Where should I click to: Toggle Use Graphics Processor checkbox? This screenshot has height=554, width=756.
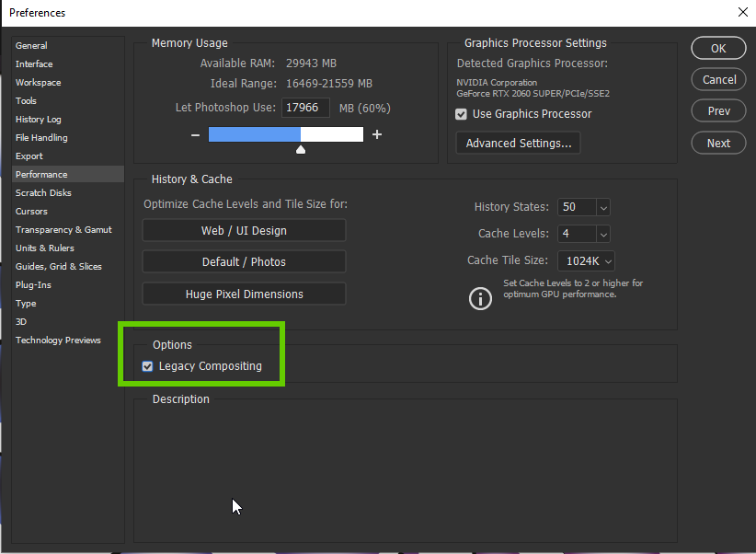coord(461,114)
